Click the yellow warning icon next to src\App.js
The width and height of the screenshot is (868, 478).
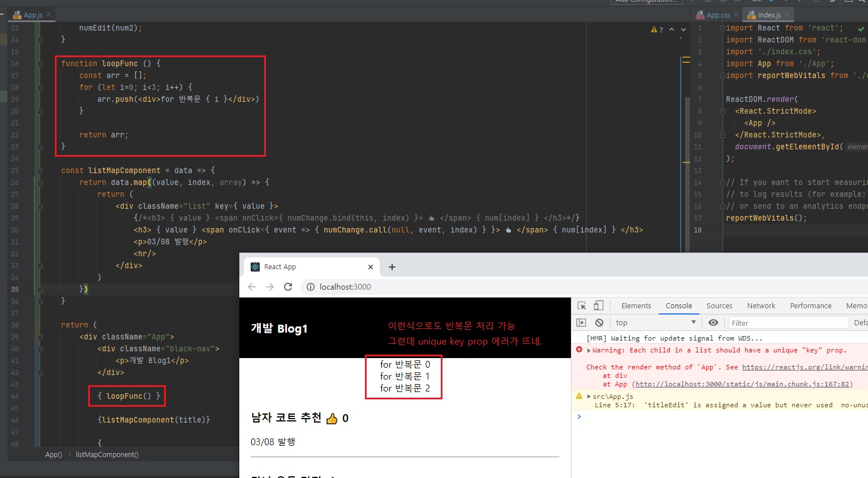coord(579,396)
